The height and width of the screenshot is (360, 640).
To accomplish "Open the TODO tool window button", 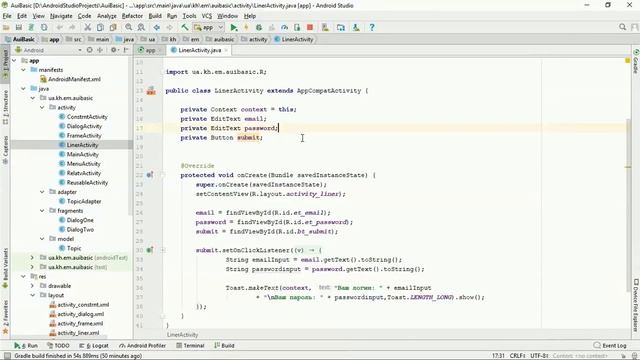I will (x=58, y=345).
